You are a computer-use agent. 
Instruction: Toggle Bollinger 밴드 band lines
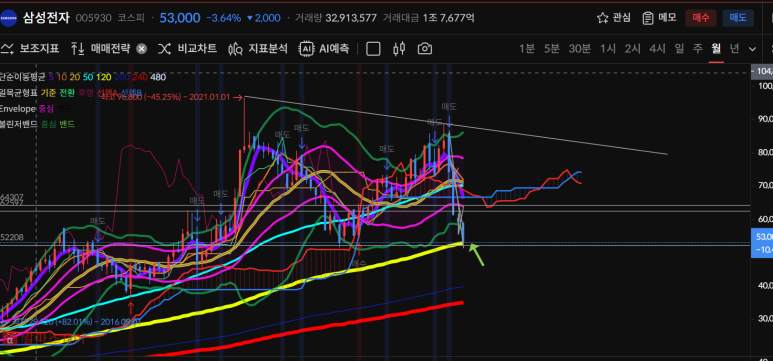[67, 124]
